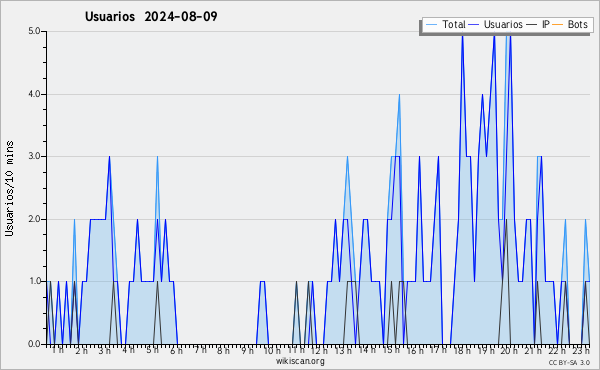600x370 pixels.
Task: Click the y-axis label "Usuarios/10 mins"
Action: click(9, 188)
